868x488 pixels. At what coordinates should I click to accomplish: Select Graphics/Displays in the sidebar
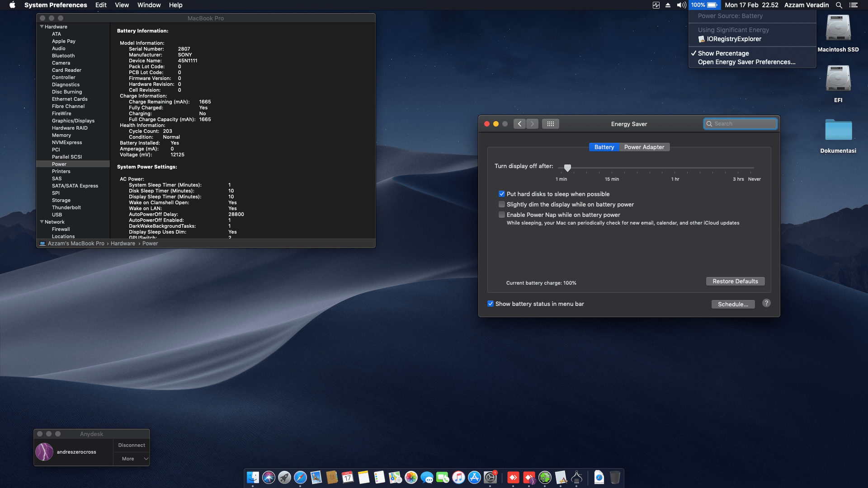tap(73, 121)
